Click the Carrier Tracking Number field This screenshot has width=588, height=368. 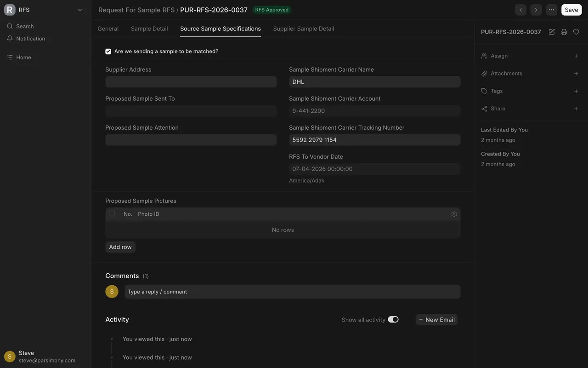pos(375,140)
